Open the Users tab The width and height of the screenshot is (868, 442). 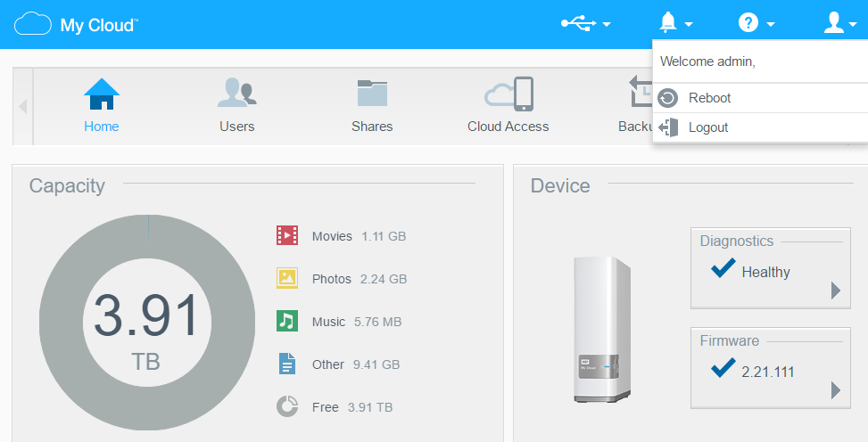pos(237,106)
